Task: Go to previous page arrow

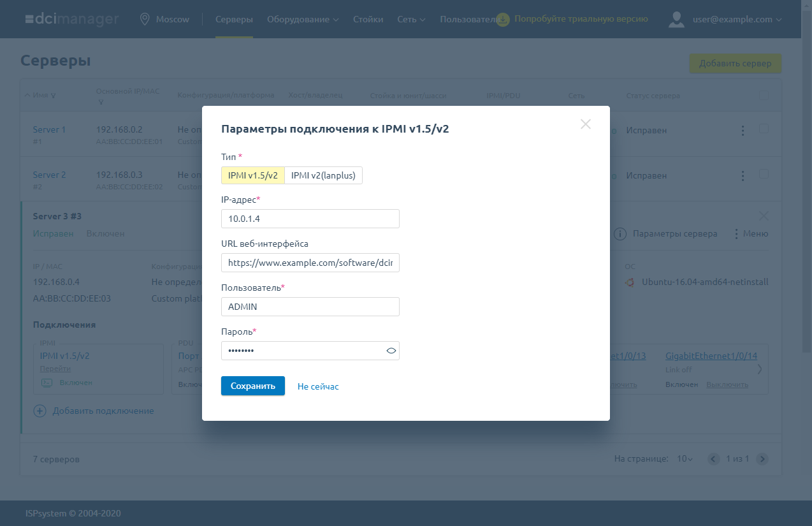Action: click(x=714, y=459)
